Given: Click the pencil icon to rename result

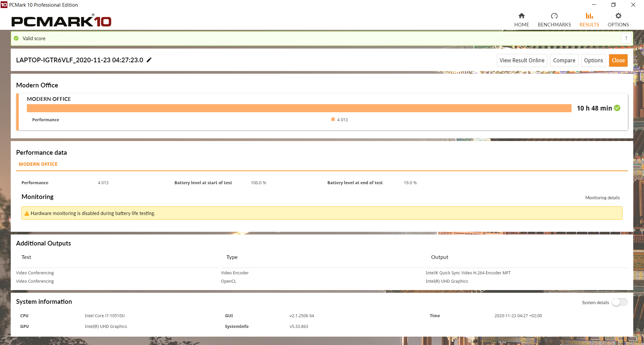Looking at the screenshot, I should (149, 60).
